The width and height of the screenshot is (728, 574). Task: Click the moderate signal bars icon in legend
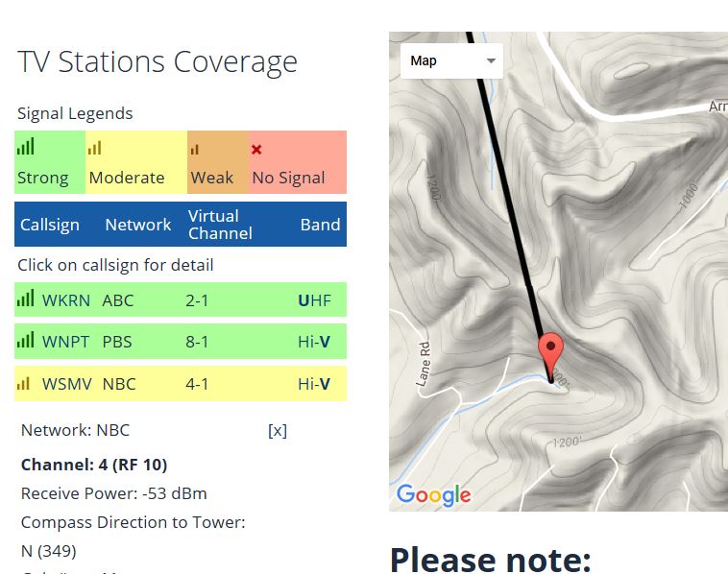click(93, 149)
